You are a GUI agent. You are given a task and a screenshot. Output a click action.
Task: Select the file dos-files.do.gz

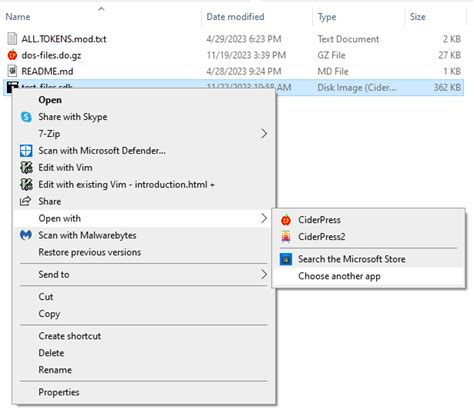(x=51, y=55)
